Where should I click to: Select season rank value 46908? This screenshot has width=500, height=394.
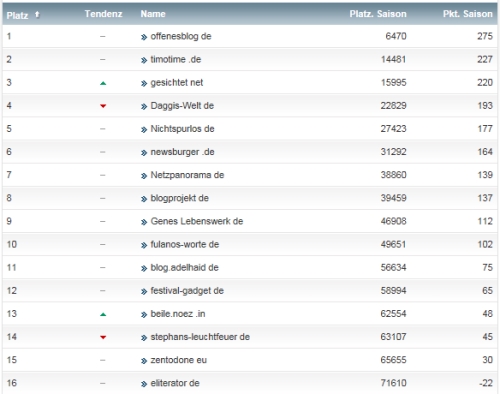pos(394,221)
